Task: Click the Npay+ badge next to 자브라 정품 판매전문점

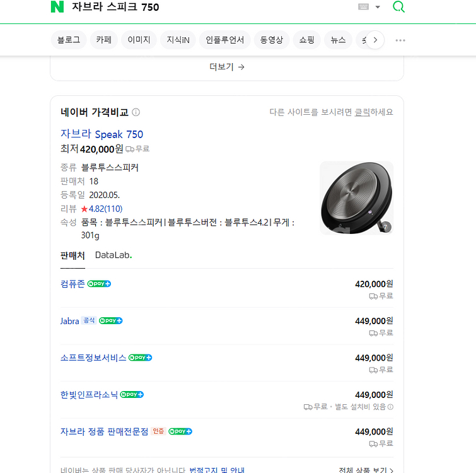Action: click(180, 431)
